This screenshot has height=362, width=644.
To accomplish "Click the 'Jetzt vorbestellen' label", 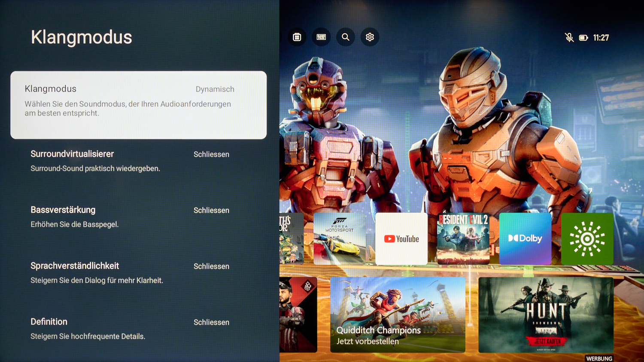I will click(x=368, y=341).
